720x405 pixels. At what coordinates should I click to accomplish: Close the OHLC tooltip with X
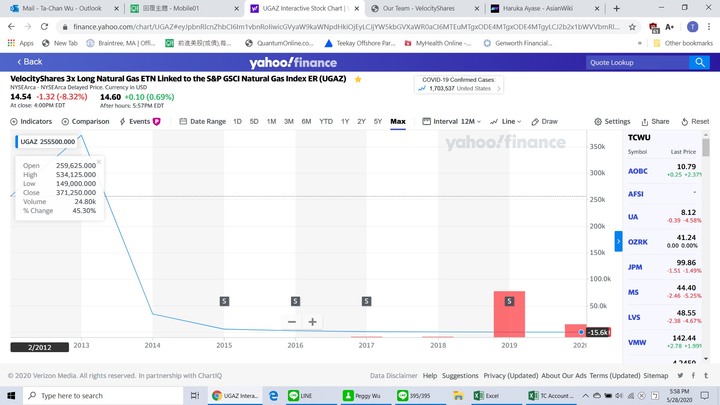[99, 161]
